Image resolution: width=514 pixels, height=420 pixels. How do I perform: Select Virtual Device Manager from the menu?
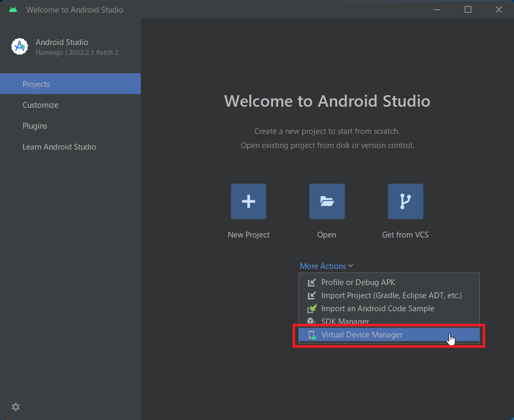(362, 335)
